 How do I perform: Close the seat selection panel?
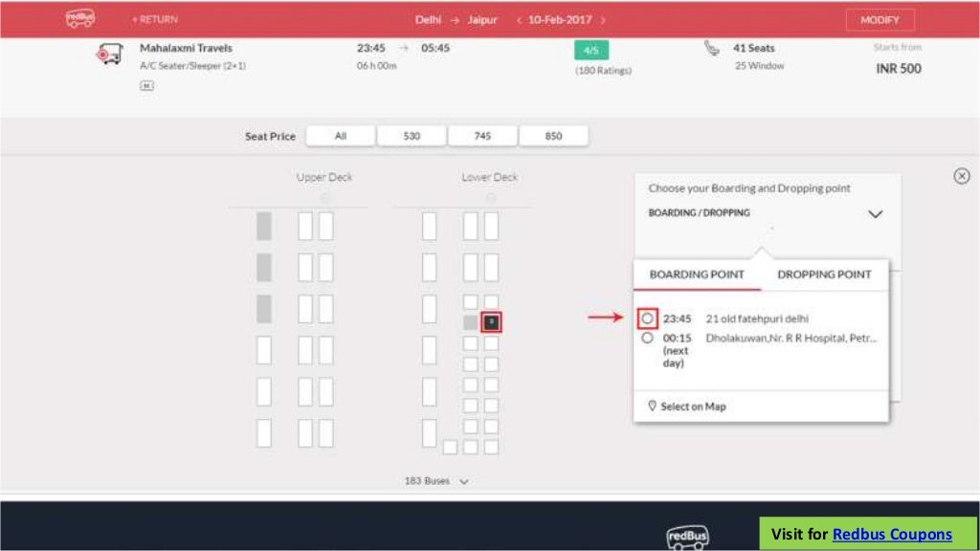[x=961, y=176]
